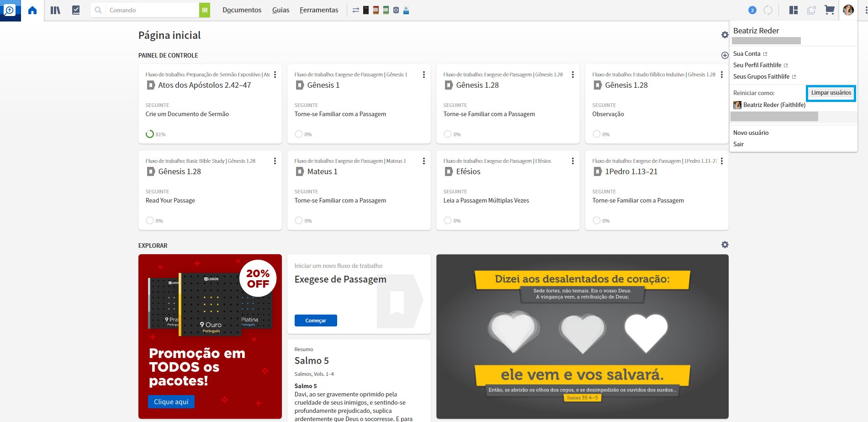This screenshot has width=868, height=422.
Task: Click the user profile avatar
Action: (848, 10)
